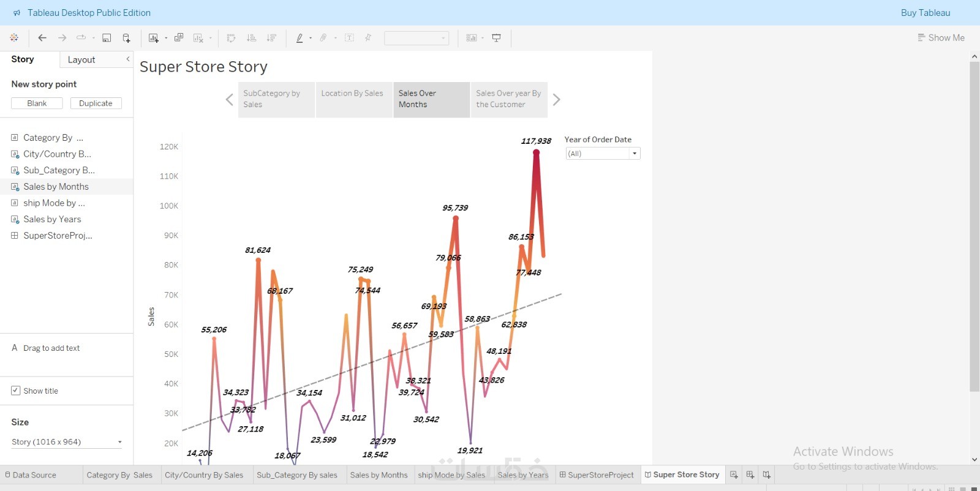This screenshot has height=491, width=980.
Task: Go to previous story point arrow
Action: pyautogui.click(x=229, y=99)
